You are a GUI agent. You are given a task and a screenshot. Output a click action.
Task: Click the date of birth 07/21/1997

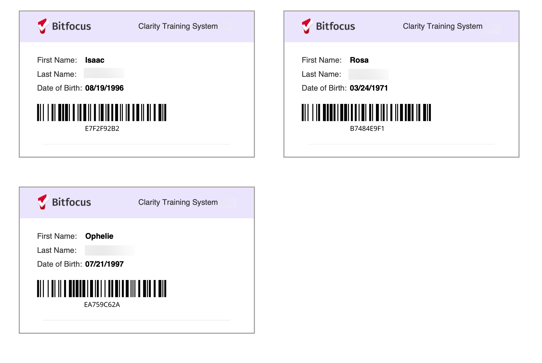(104, 264)
